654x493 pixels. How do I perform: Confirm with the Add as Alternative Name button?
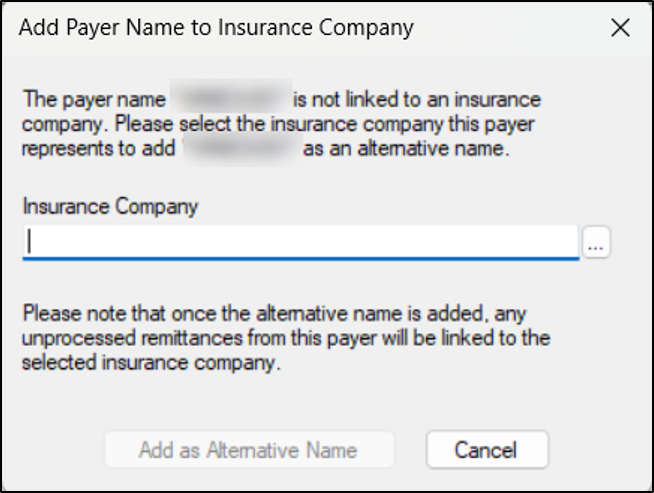click(x=249, y=450)
